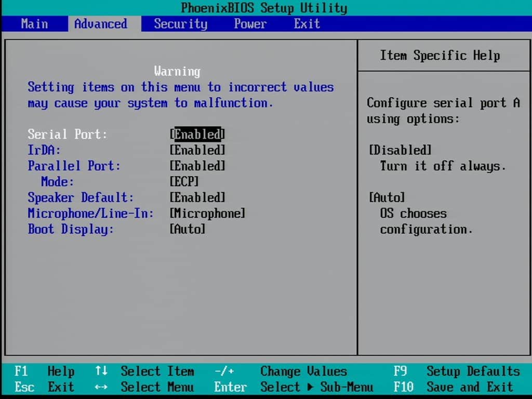Change the Serial Port Enabled value
532x399 pixels.
point(197,135)
